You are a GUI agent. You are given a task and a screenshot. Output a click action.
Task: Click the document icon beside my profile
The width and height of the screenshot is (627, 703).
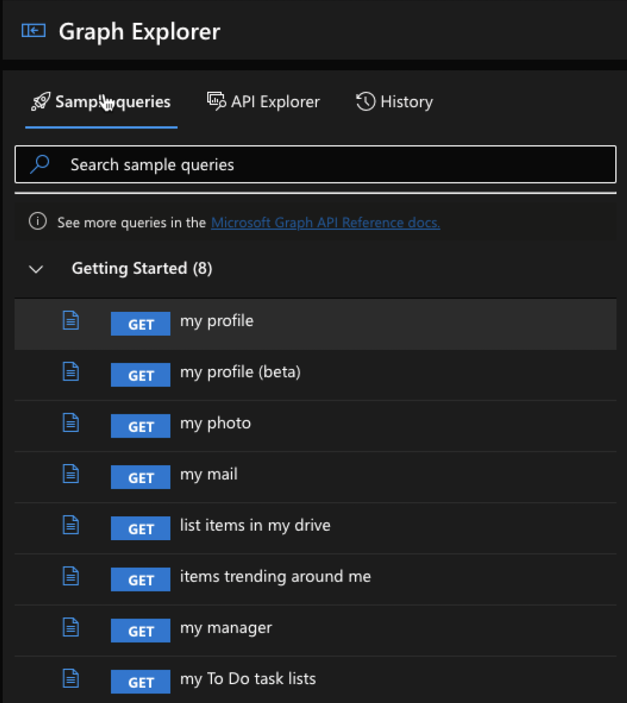[x=71, y=321]
